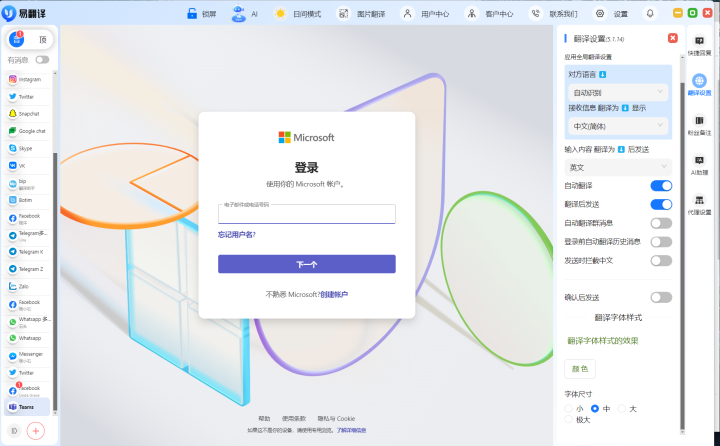720x446 pixels.
Task: Open 用户中心 user center
Action: 425,14
